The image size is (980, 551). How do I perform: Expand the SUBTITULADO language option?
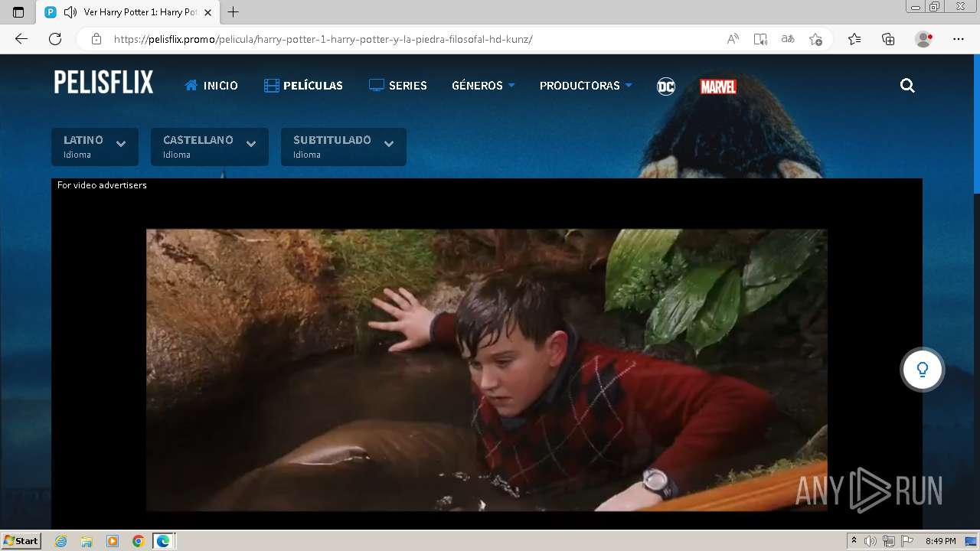(x=344, y=146)
